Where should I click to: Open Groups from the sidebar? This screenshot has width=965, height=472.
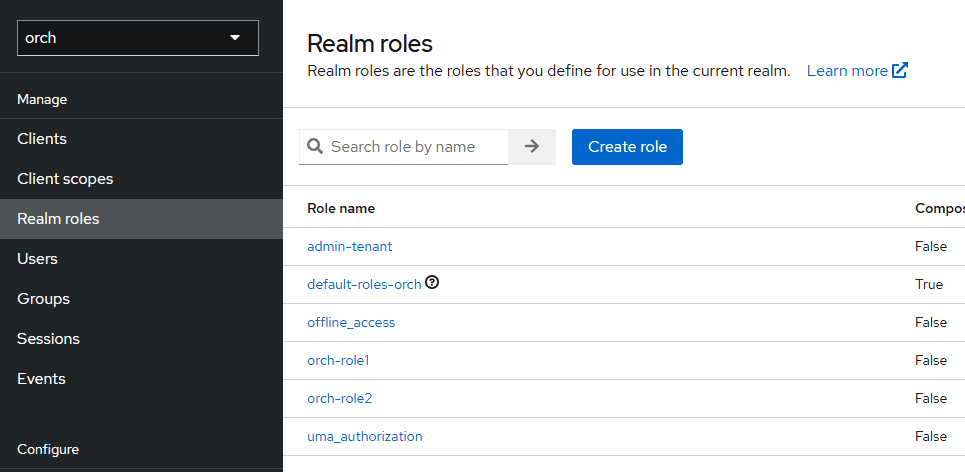(43, 299)
